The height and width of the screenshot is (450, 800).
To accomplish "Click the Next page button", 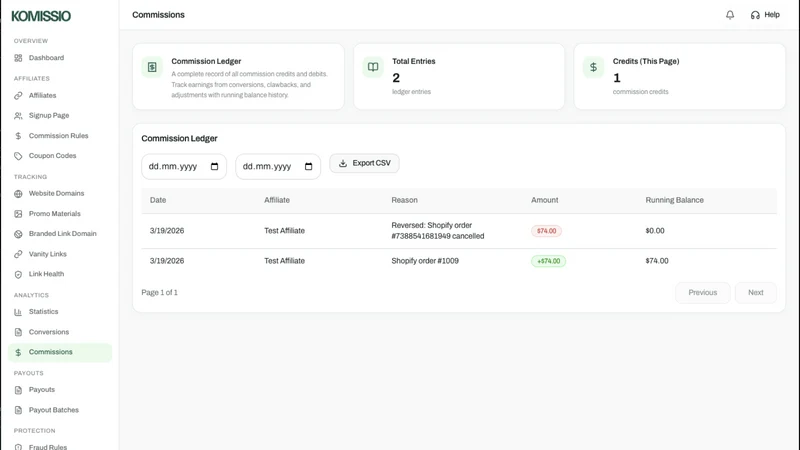I will point(756,293).
